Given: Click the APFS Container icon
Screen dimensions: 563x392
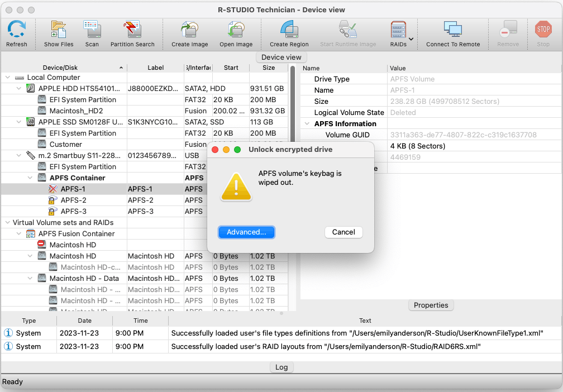Looking at the screenshot, I should [42, 178].
